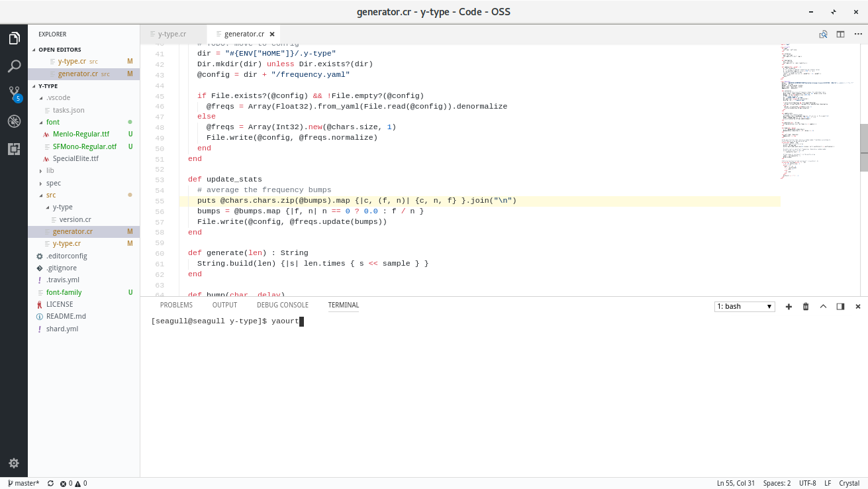868x489 pixels.
Task: Toggle the panel position icon near terminal close
Action: (840, 306)
